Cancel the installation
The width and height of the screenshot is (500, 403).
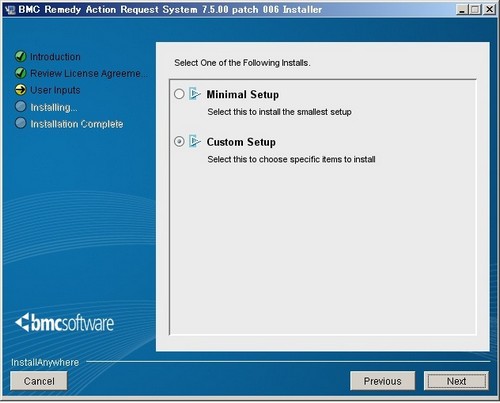[39, 381]
